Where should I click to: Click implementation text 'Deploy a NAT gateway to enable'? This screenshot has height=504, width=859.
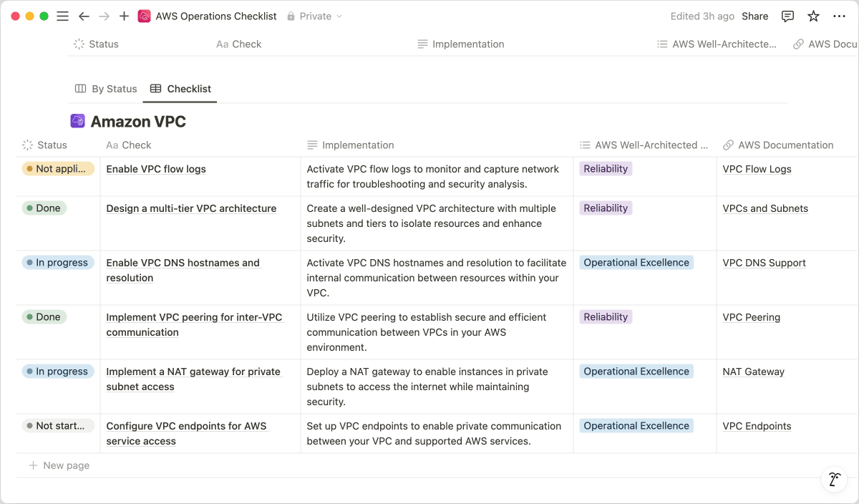(427, 387)
